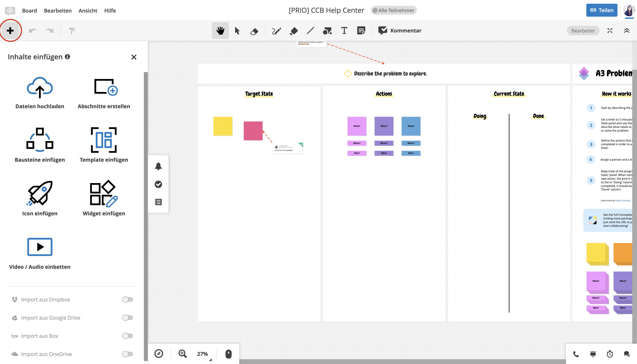Open the chat bubbles icon
The width and height of the screenshot is (637, 364).
(627, 354)
